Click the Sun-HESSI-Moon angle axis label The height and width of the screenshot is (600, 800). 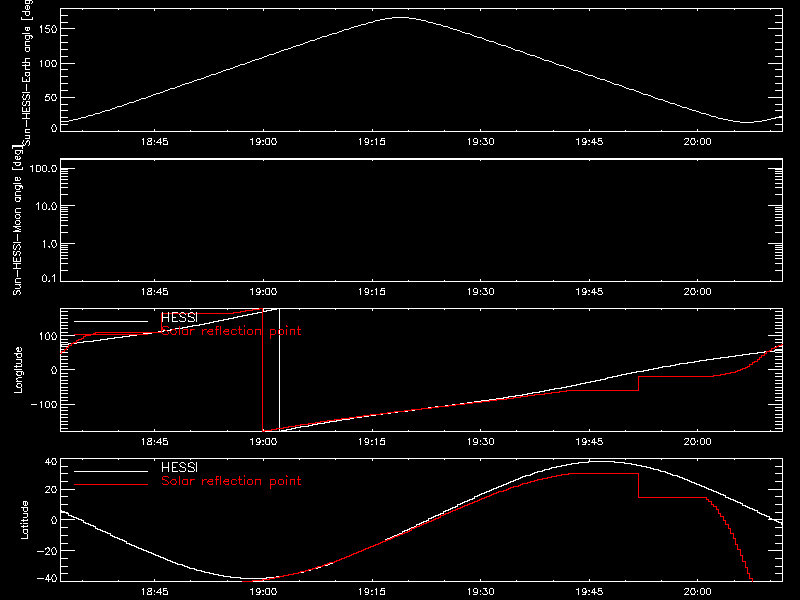17,220
